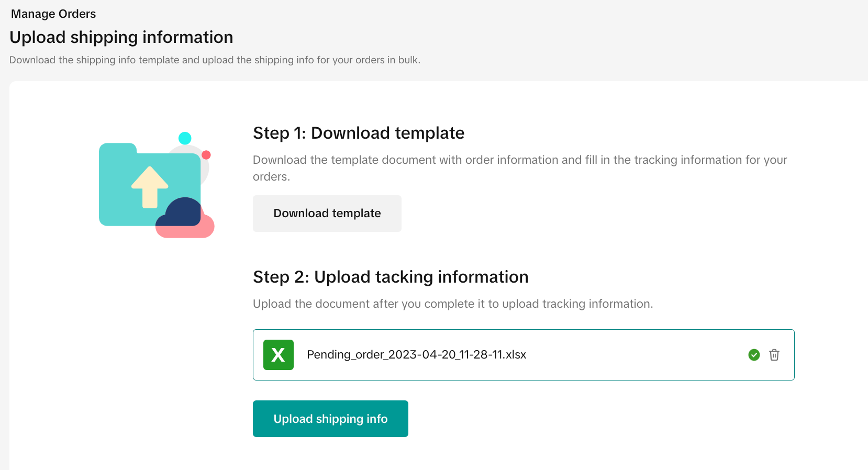Click the green Excel file icon

point(278,355)
